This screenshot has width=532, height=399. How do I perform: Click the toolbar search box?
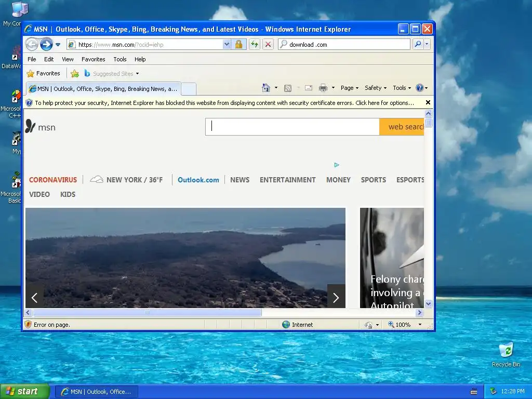pyautogui.click(x=344, y=45)
